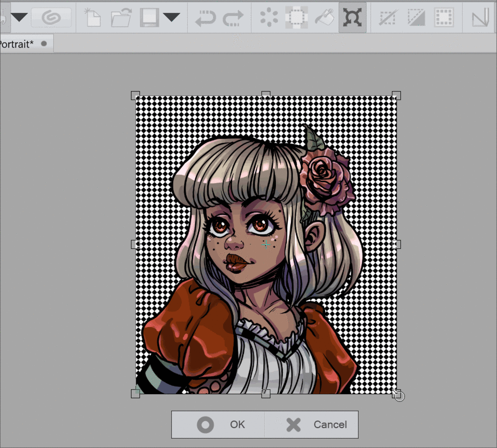Click the cyan transform center pivot
Screen dimensions: 497x448
266,245
